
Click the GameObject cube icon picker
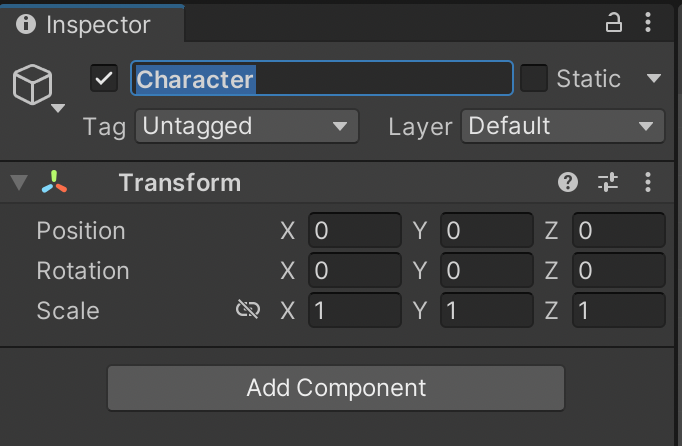[33, 88]
